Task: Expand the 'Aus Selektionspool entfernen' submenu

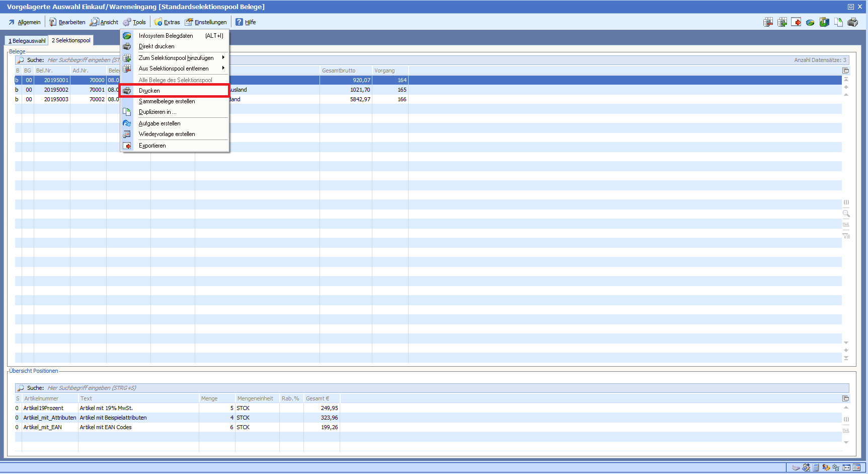Action: pyautogui.click(x=174, y=69)
